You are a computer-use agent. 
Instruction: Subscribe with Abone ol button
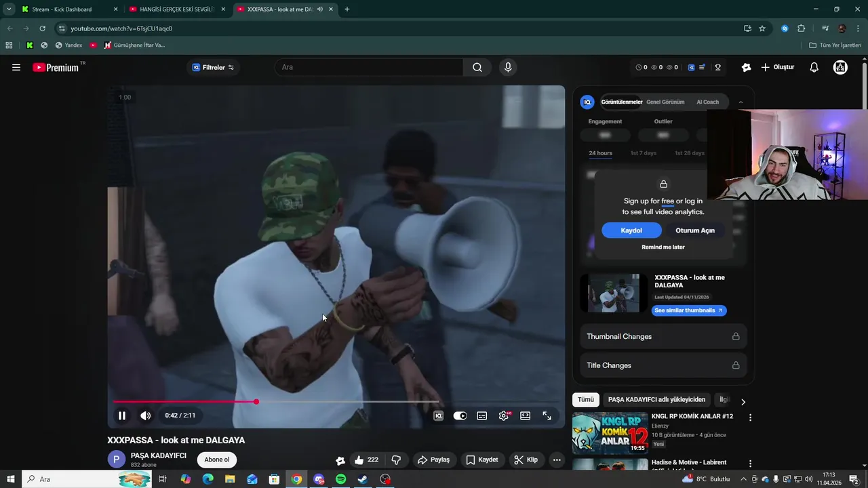click(217, 460)
